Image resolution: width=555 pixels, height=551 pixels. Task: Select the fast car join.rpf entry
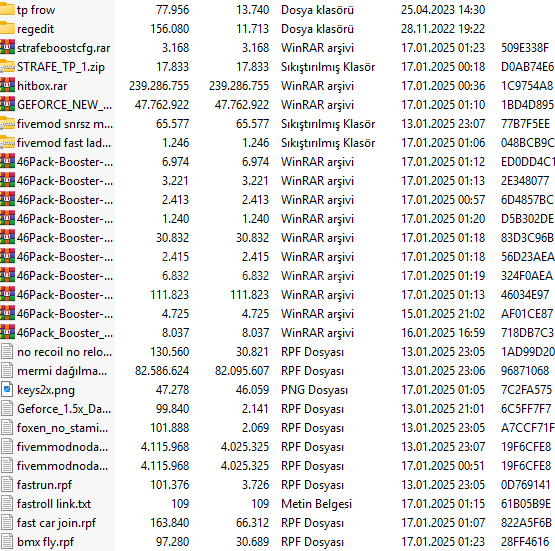click(56, 523)
